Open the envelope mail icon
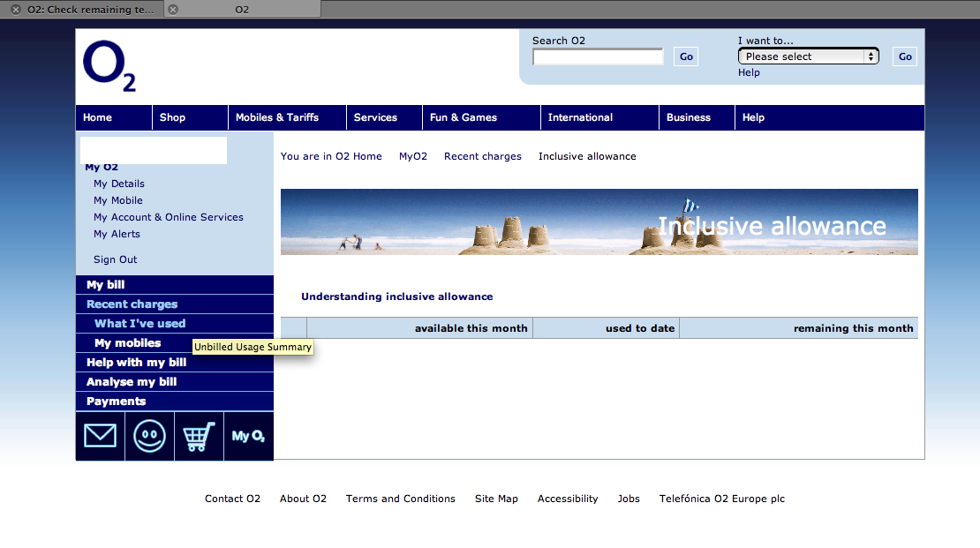Image resolution: width=980 pixels, height=548 pixels. 100,436
